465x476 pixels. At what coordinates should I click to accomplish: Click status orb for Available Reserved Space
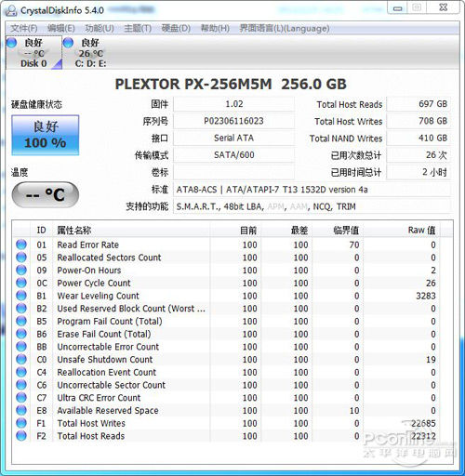click(21, 410)
